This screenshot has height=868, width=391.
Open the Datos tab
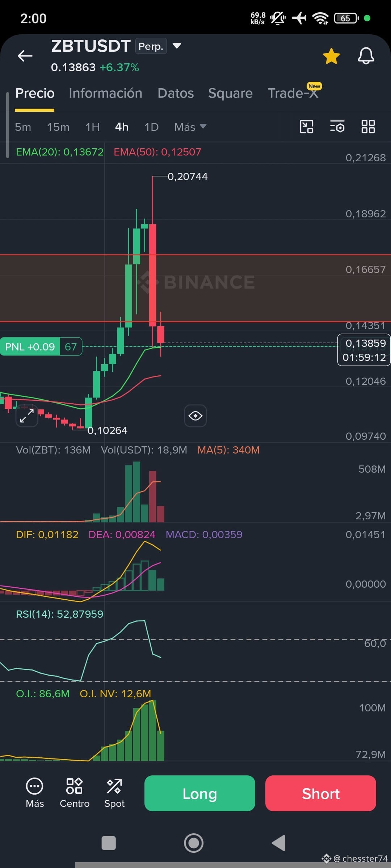point(176,93)
